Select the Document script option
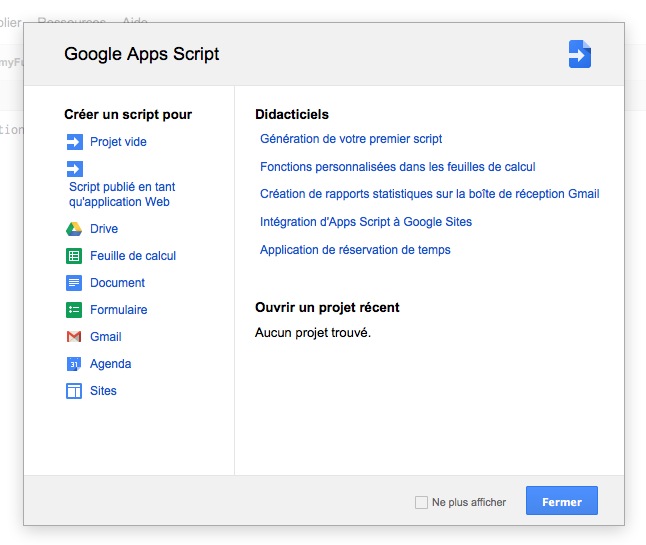Image resolution: width=646 pixels, height=545 pixels. 117,283
